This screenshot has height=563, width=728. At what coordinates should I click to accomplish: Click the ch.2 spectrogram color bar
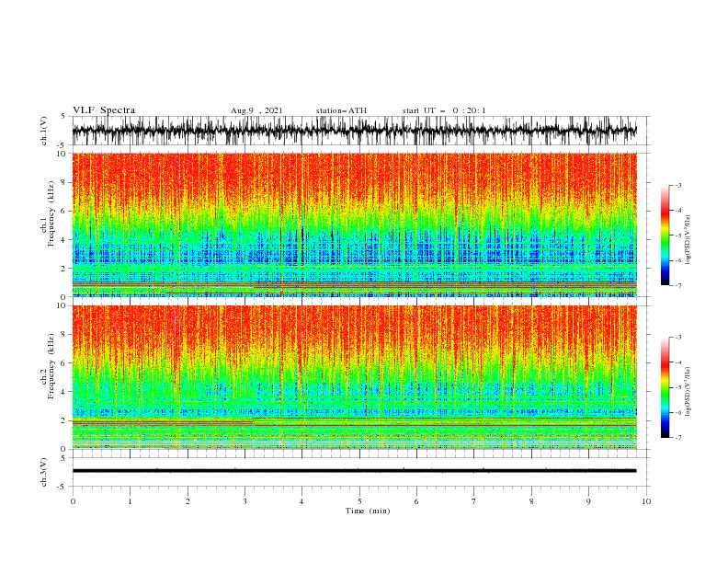click(665, 387)
